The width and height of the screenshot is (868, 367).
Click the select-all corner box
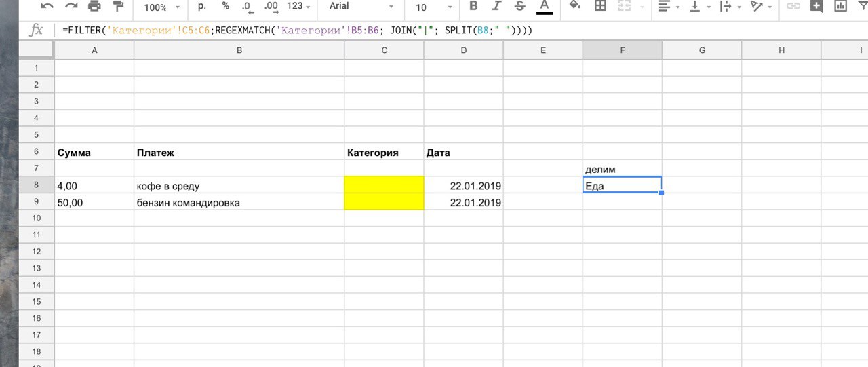pos(37,50)
